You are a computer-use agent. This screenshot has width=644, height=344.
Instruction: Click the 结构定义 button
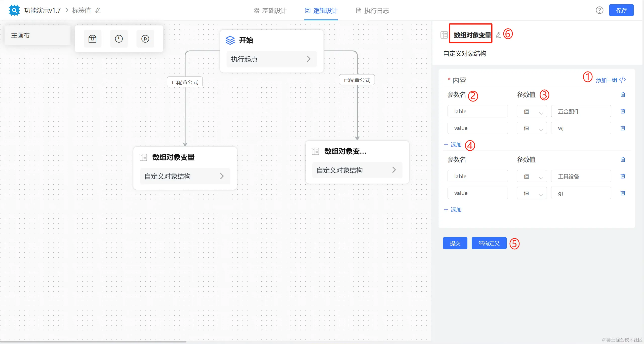pos(489,243)
